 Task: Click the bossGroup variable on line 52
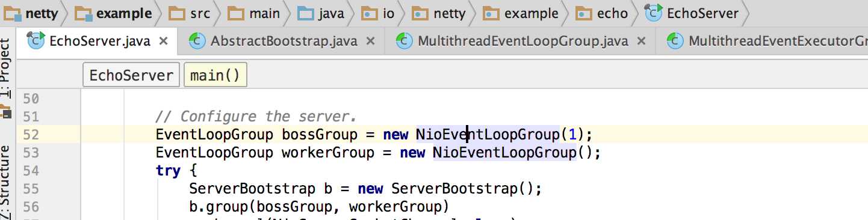point(319,134)
